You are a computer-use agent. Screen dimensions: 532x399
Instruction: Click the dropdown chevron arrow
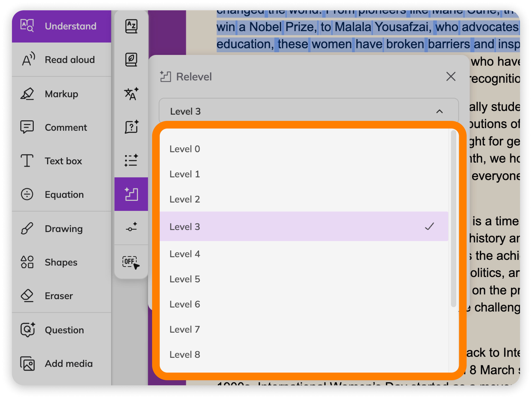(x=439, y=111)
